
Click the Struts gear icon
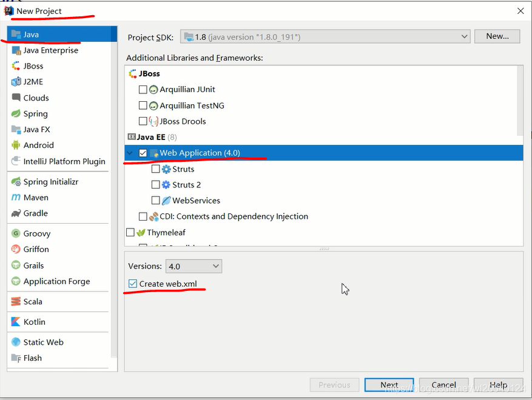pyautogui.click(x=166, y=169)
